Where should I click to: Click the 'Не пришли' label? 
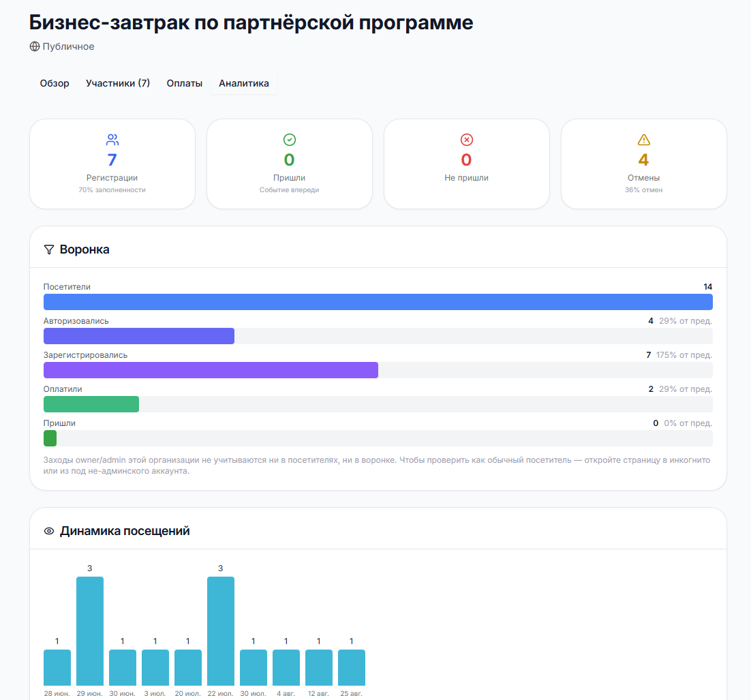tap(467, 178)
